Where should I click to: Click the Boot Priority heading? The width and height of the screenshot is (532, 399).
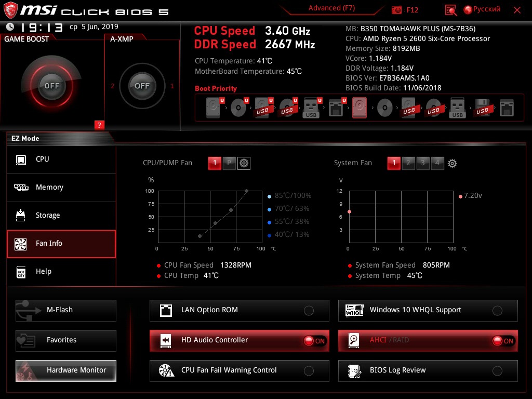point(216,88)
